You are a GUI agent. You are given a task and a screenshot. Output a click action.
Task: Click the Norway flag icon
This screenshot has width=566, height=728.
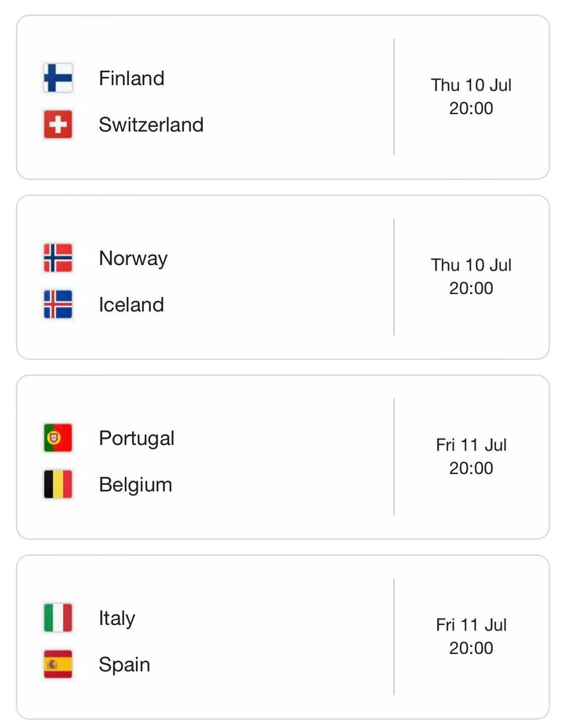pyautogui.click(x=58, y=258)
